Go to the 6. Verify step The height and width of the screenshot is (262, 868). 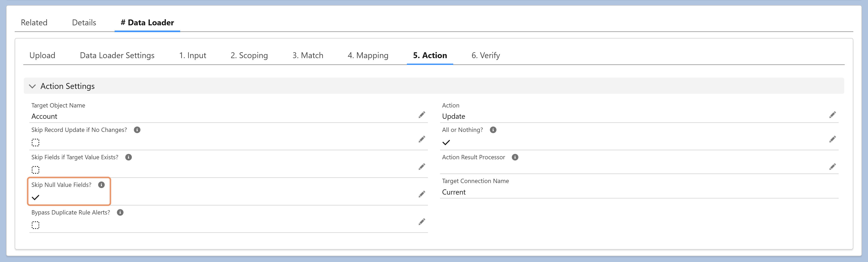coord(486,55)
